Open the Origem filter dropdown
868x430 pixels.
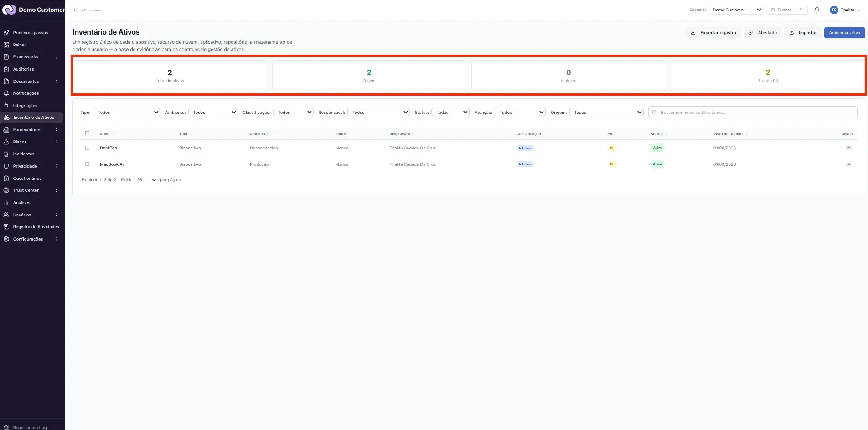coord(606,112)
